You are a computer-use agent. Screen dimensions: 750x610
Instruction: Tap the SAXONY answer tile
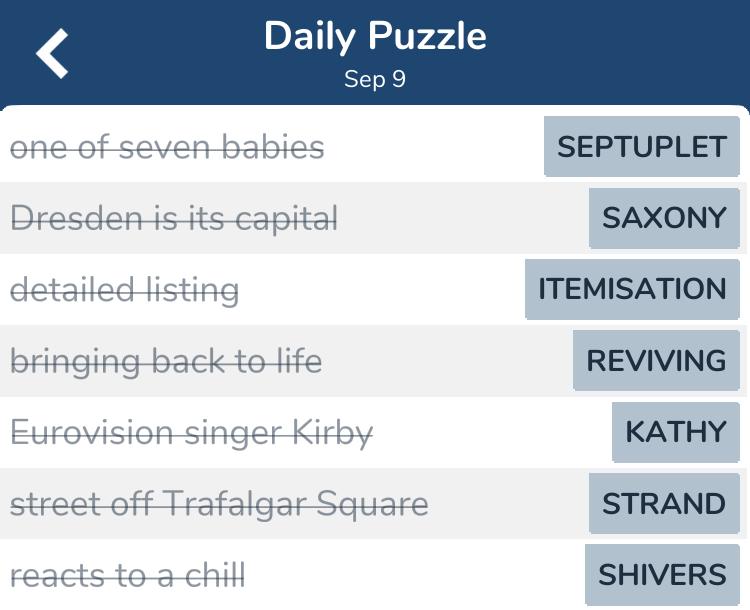[664, 218]
